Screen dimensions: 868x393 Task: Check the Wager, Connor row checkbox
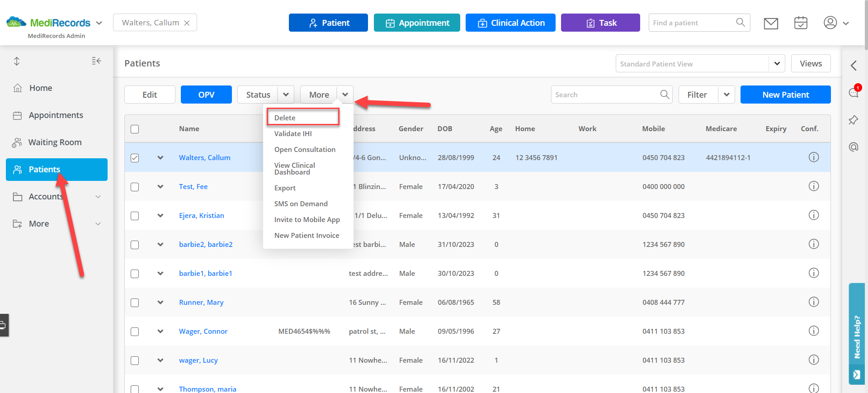click(135, 331)
